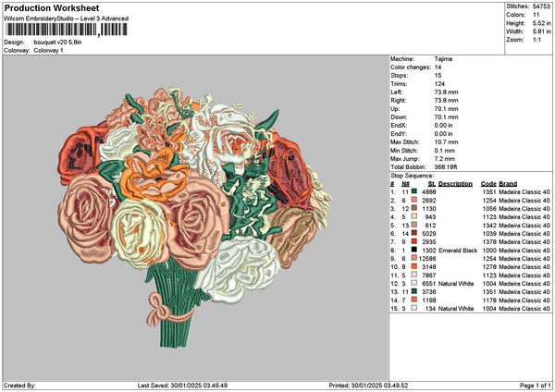Click thread code '1056'
The width and height of the screenshot is (555, 392).
[x=489, y=208]
